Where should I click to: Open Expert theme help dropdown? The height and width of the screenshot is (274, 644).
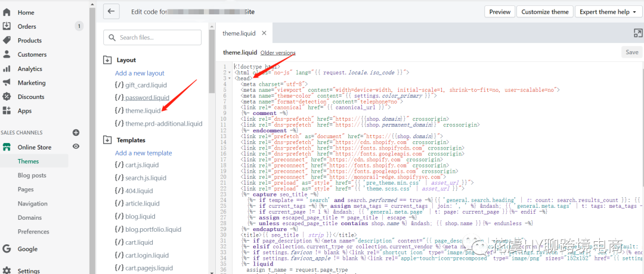(x=608, y=12)
